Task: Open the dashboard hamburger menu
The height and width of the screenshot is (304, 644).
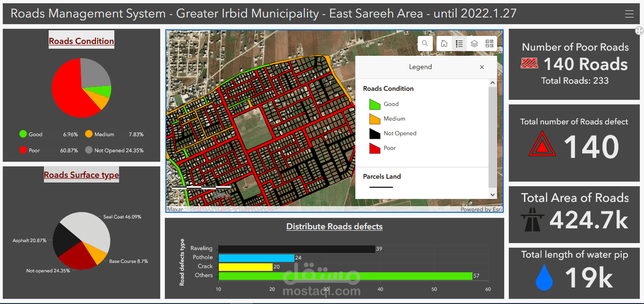Action: [629, 14]
